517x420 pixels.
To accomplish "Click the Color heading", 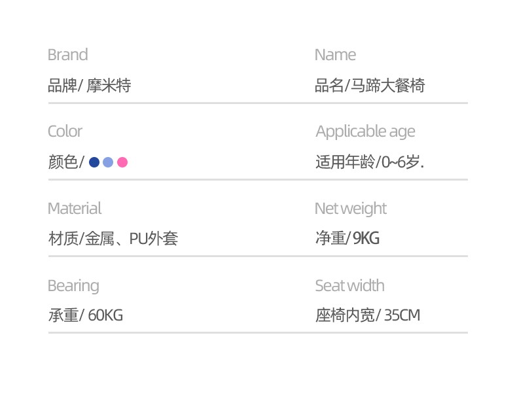I will [x=65, y=131].
